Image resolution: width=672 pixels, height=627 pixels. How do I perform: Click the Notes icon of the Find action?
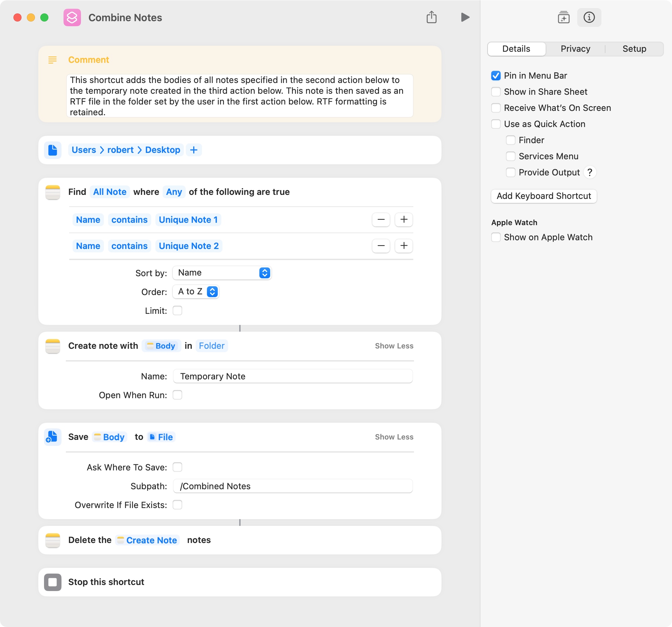click(53, 192)
